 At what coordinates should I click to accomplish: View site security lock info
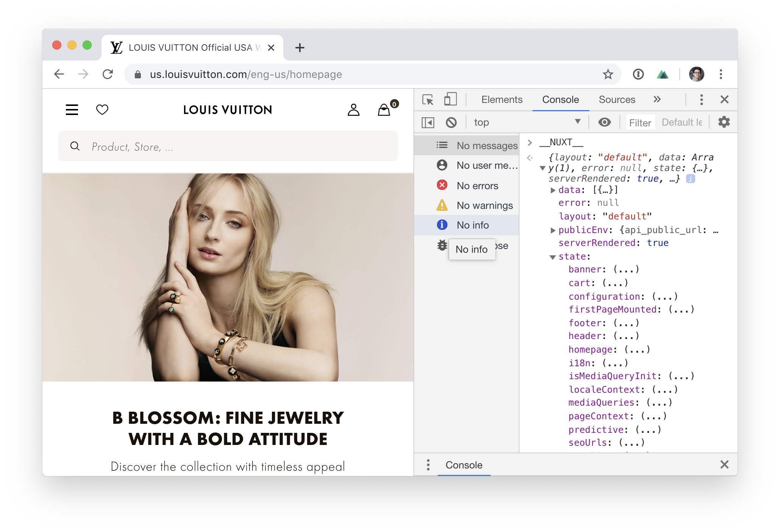click(138, 75)
